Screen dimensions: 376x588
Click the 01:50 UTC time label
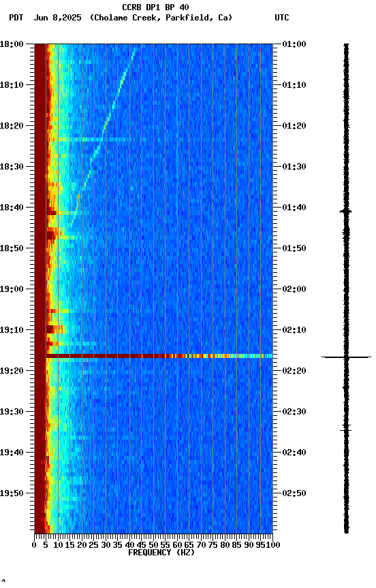pyautogui.click(x=294, y=248)
